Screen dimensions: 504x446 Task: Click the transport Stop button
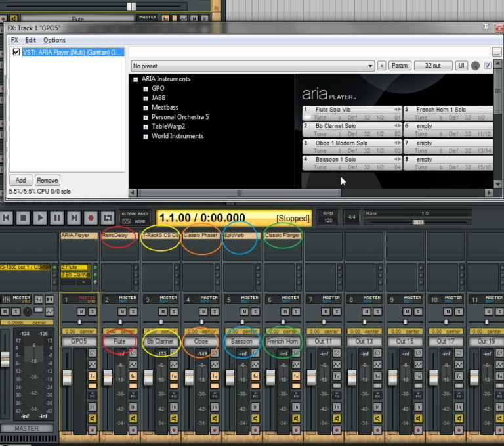point(23,217)
